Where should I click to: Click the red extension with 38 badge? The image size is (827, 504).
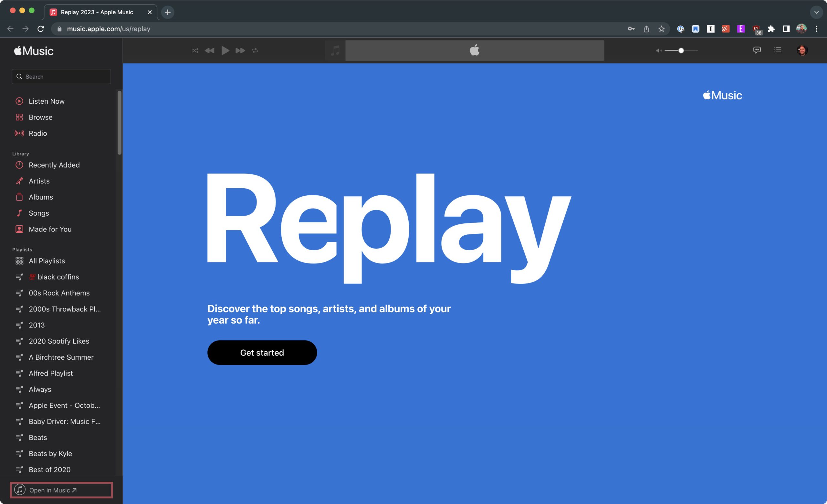tap(757, 29)
